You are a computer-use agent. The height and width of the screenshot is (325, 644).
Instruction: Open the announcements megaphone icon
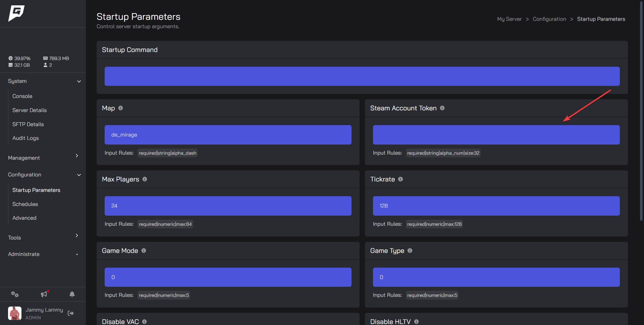44,294
